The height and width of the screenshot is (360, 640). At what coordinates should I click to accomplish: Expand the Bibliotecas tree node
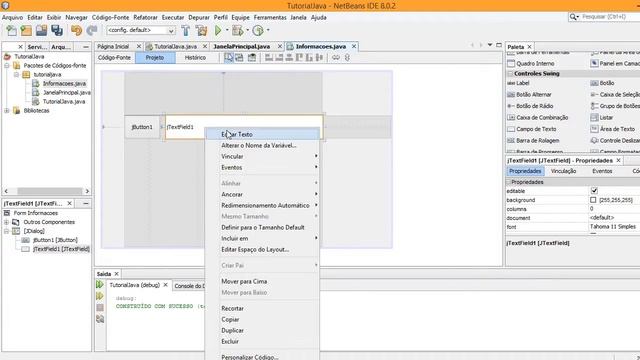pyautogui.click(x=7, y=111)
